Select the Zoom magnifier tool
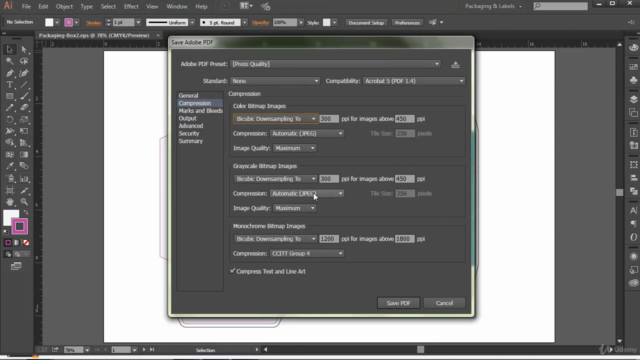This screenshot has height=360, width=640. pyautogui.click(x=24, y=202)
